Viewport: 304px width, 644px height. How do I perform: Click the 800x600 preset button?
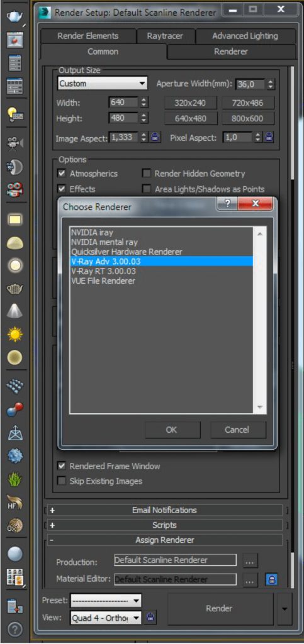coord(248,119)
